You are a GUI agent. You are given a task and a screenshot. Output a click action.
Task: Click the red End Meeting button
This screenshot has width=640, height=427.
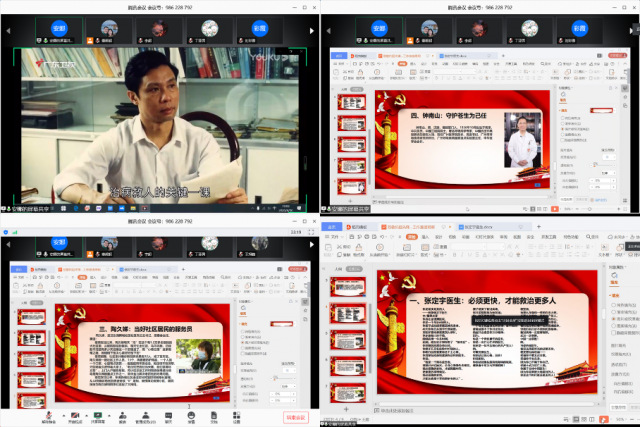[298, 416]
